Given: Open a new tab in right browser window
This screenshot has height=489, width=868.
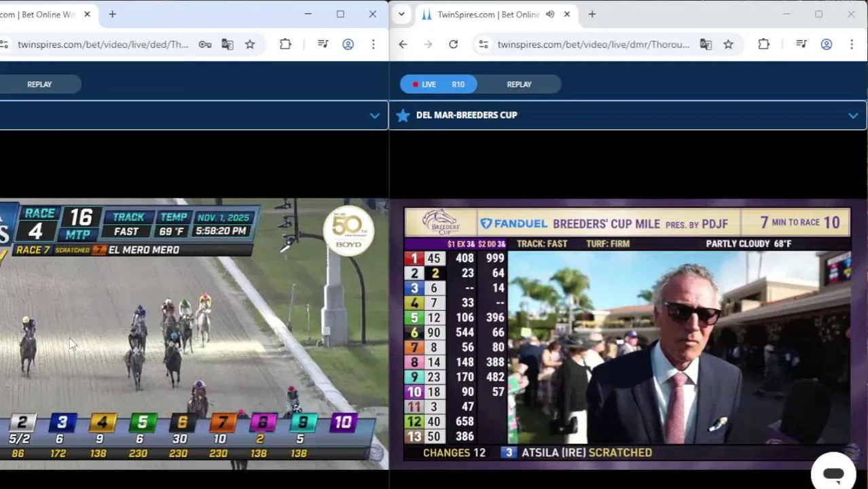Looking at the screenshot, I should [x=592, y=14].
